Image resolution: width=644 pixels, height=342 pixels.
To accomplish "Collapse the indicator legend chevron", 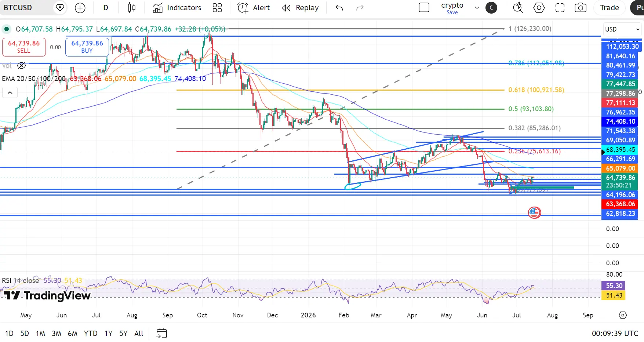I will coord(10,92).
